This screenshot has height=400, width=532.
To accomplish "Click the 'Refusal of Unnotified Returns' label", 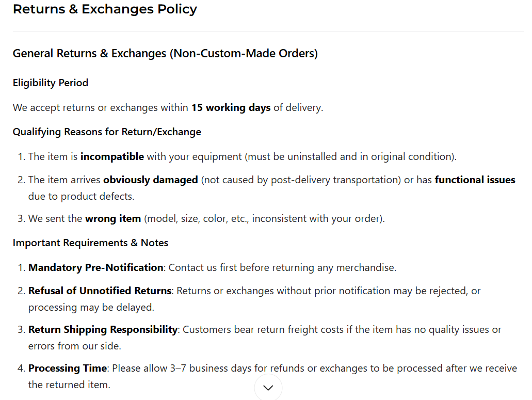I will tap(100, 291).
